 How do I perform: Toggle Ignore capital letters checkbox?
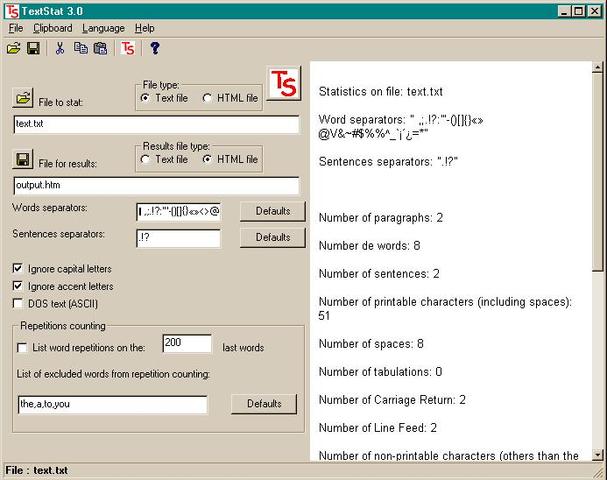[17, 268]
